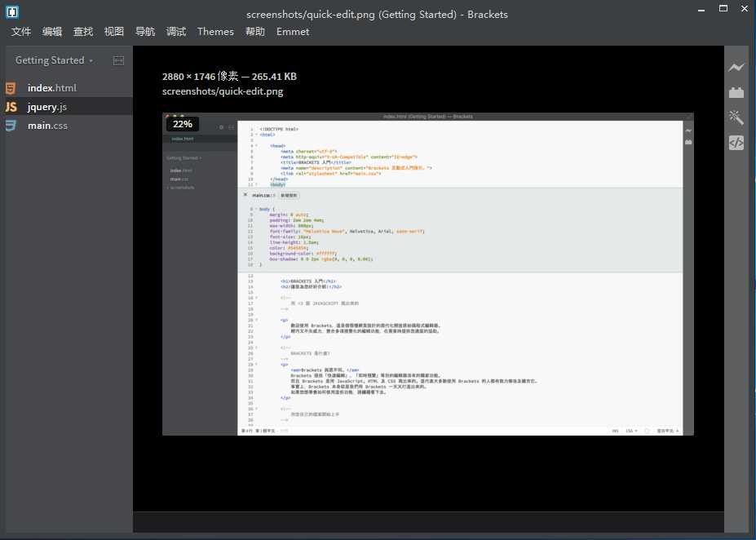Select main.css in file tree
The image size is (756, 540).
(x=67, y=126)
